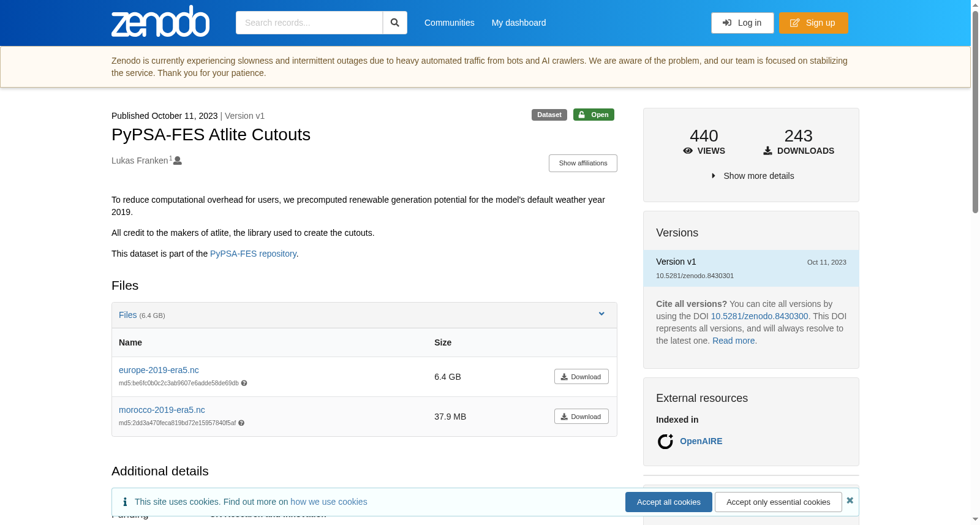The image size is (980, 525).
Task: Open the Zenodo home logo
Action: click(x=160, y=21)
